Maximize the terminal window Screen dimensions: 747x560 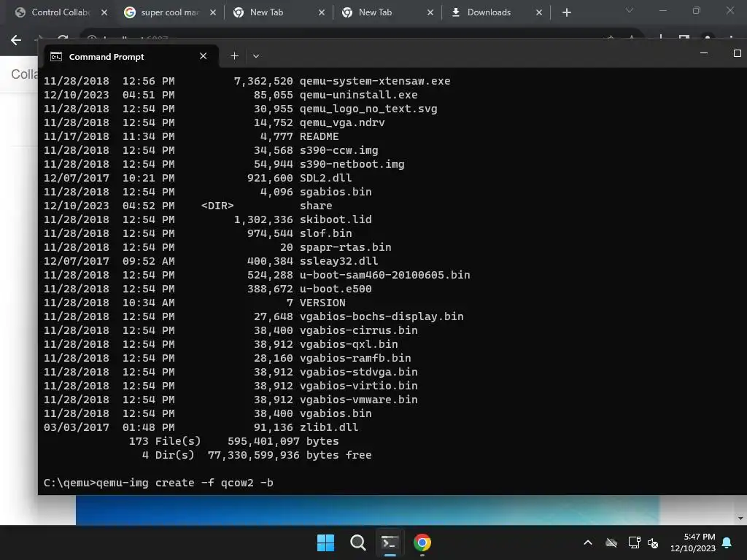pos(737,53)
